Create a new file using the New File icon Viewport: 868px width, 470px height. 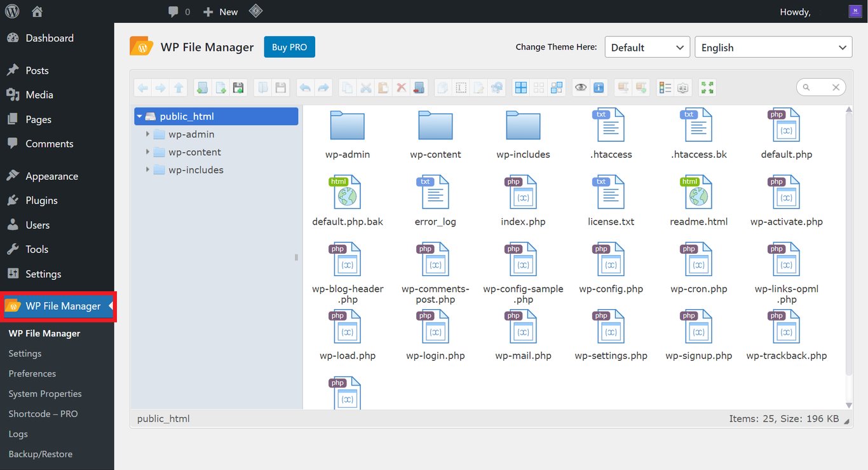click(220, 87)
